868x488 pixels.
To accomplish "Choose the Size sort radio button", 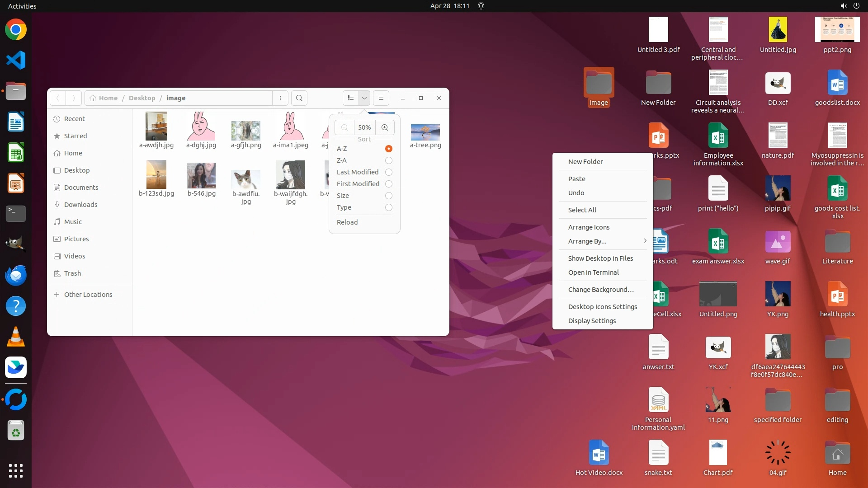I will tap(388, 196).
